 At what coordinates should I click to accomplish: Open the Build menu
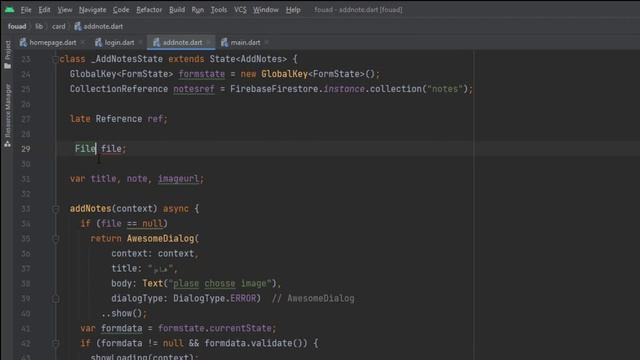tap(177, 9)
